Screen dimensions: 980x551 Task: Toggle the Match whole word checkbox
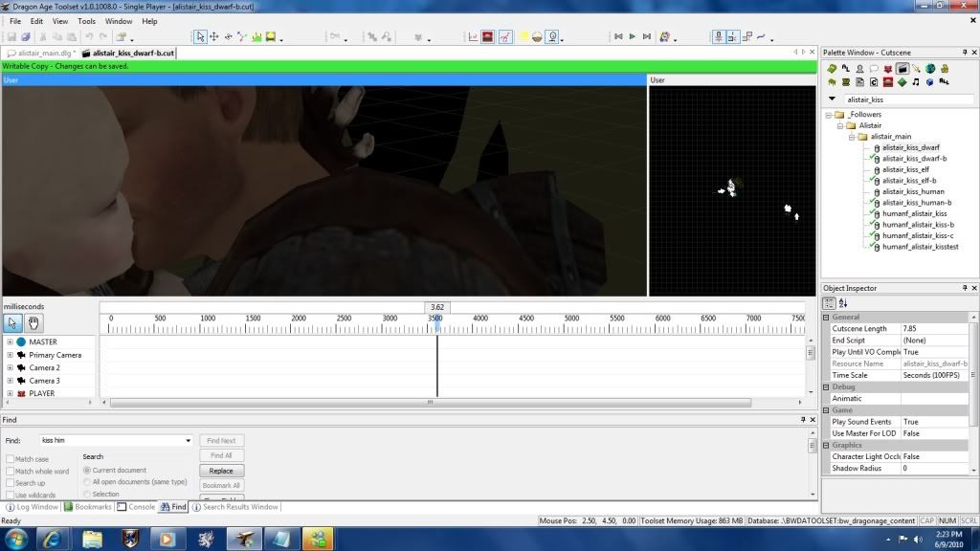[11, 472]
